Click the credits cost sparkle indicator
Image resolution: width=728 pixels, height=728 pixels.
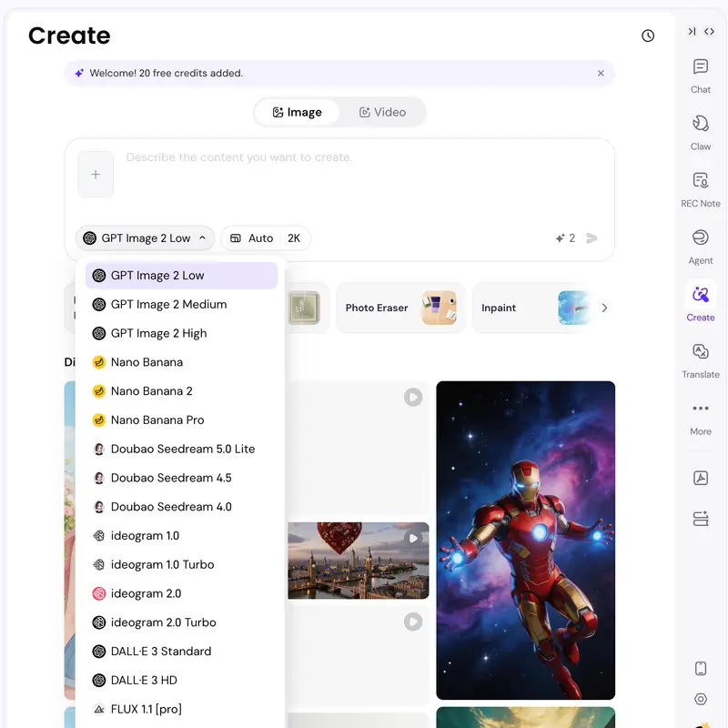(x=565, y=238)
